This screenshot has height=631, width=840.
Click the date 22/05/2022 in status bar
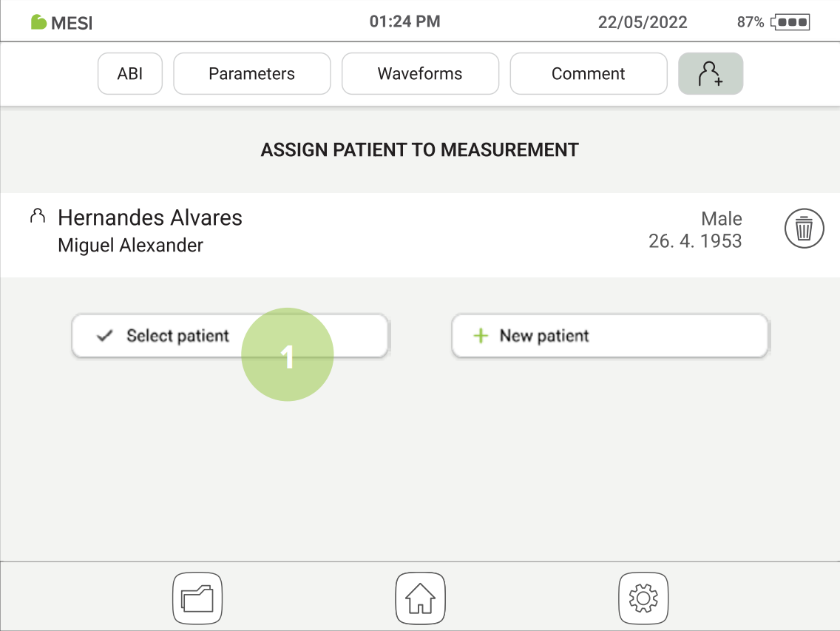pos(642,21)
